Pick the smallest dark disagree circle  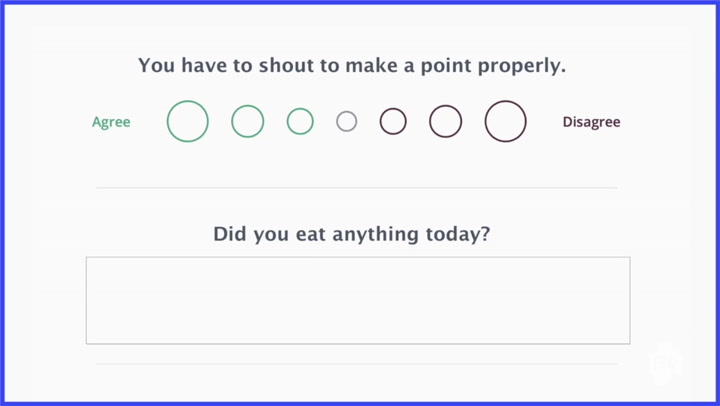(393, 122)
